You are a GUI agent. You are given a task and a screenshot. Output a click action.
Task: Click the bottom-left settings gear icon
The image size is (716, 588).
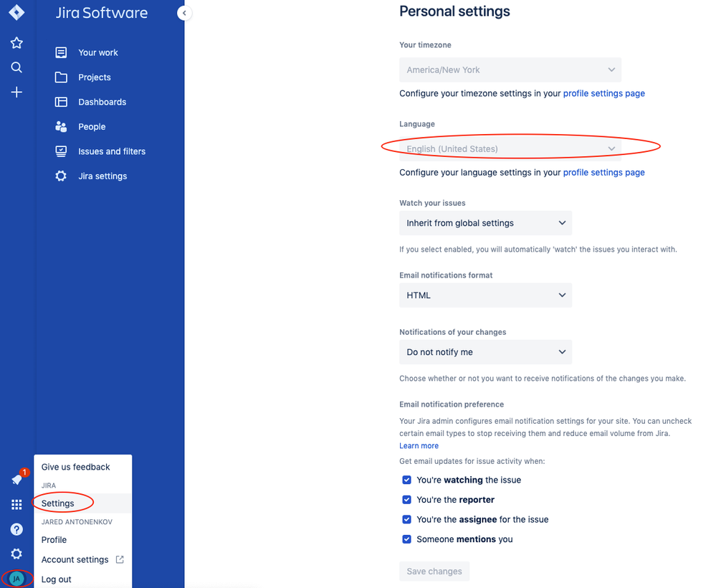16,554
